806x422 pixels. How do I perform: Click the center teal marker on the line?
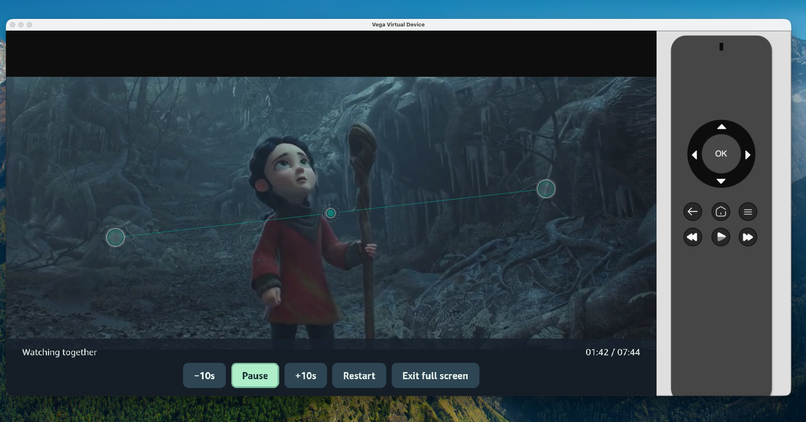point(331,213)
